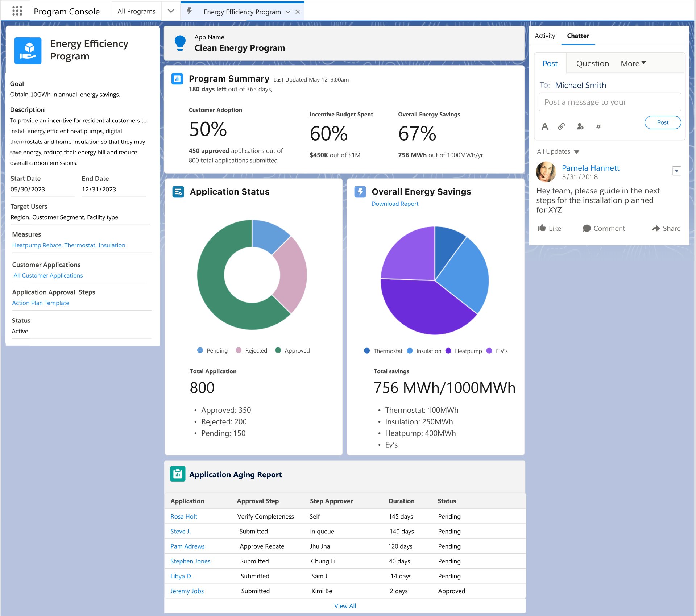Switch to the Activity tab
Viewport: 696px width, 616px height.
[x=544, y=36]
